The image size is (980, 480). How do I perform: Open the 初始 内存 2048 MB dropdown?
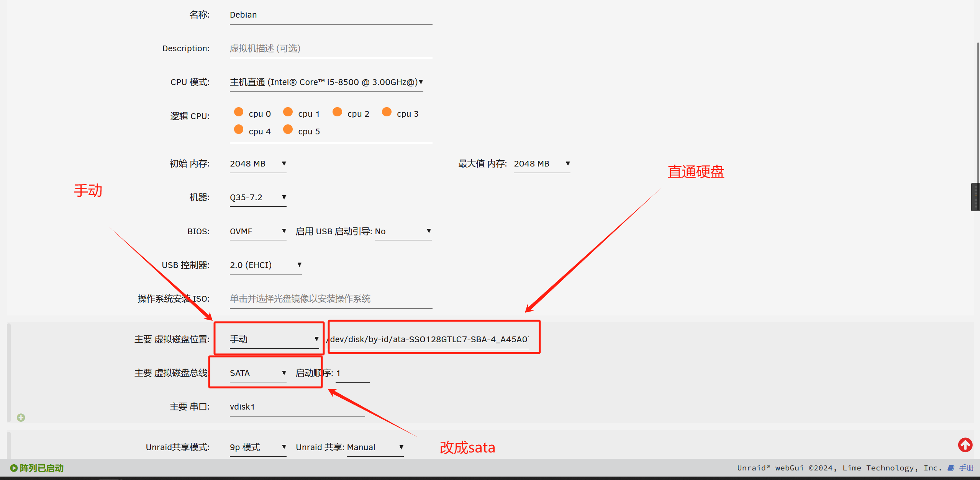click(258, 164)
